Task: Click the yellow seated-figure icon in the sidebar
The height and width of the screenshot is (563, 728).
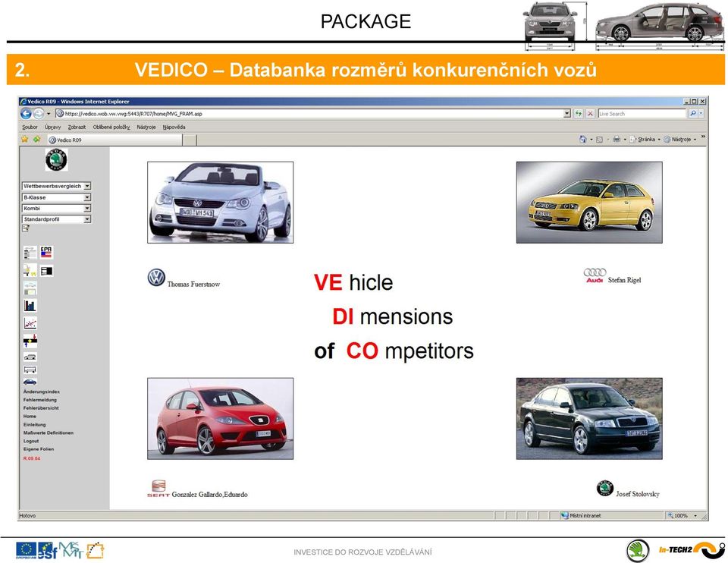Action: 30,270
